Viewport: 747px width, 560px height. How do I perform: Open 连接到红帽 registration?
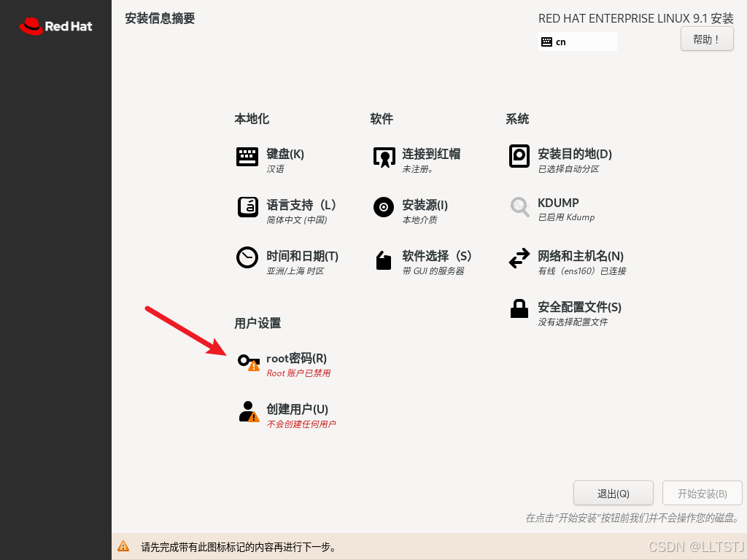point(431,154)
